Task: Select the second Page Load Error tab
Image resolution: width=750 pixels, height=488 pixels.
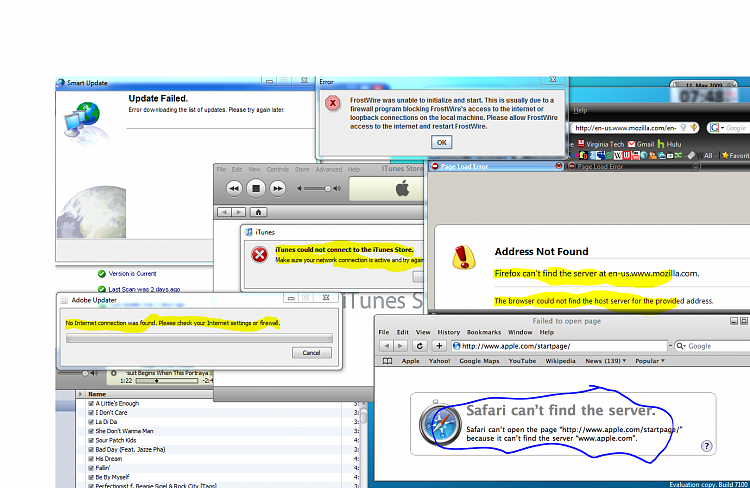Action: [x=634, y=166]
